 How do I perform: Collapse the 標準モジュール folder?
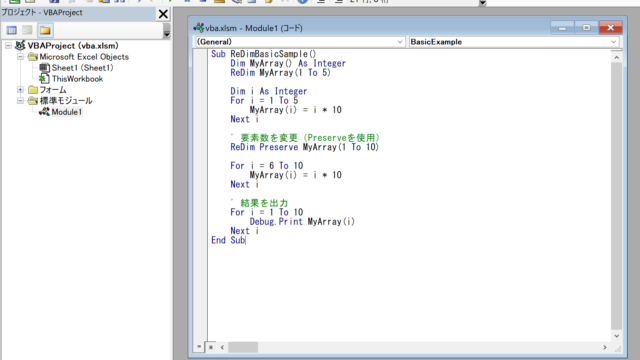tap(20, 101)
